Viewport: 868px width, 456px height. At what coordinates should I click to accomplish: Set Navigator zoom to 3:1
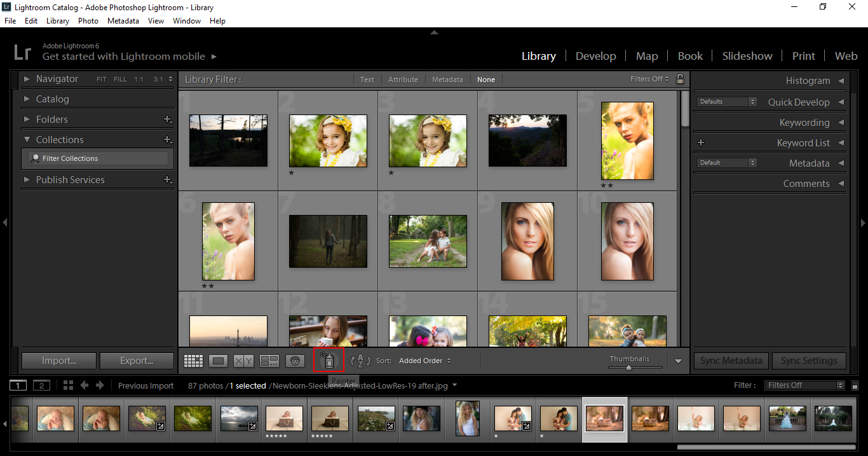click(158, 79)
